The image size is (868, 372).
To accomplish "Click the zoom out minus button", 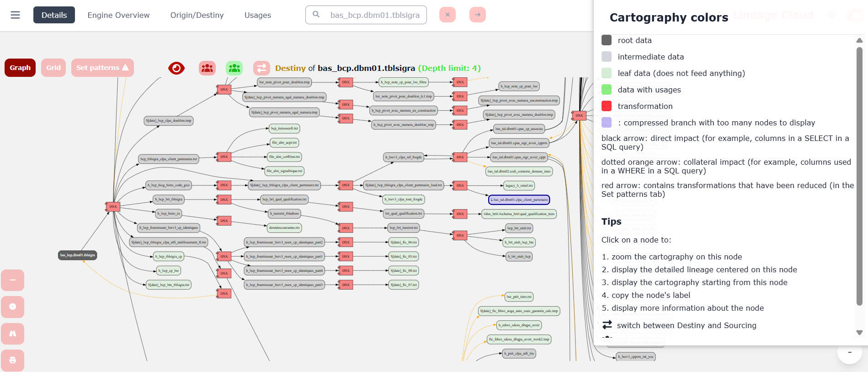I will 13,280.
